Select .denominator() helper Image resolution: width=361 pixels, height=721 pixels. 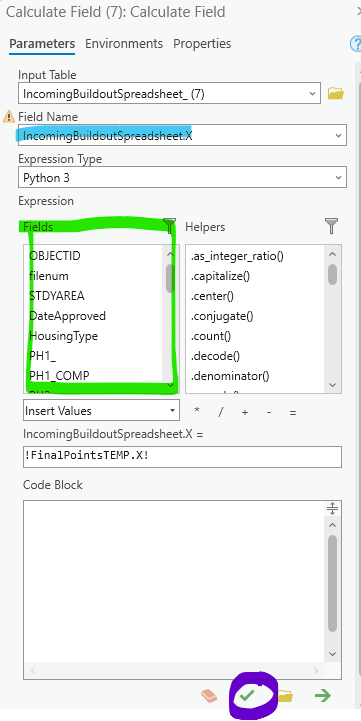(229, 376)
